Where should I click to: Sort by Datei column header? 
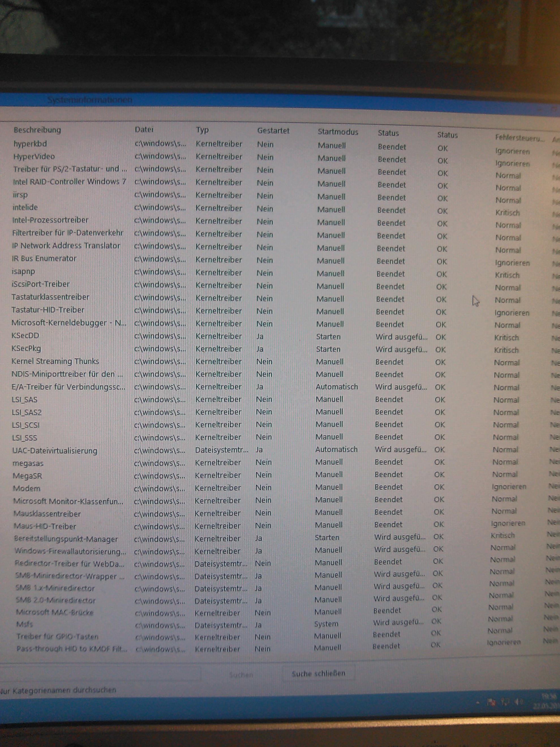click(x=144, y=129)
